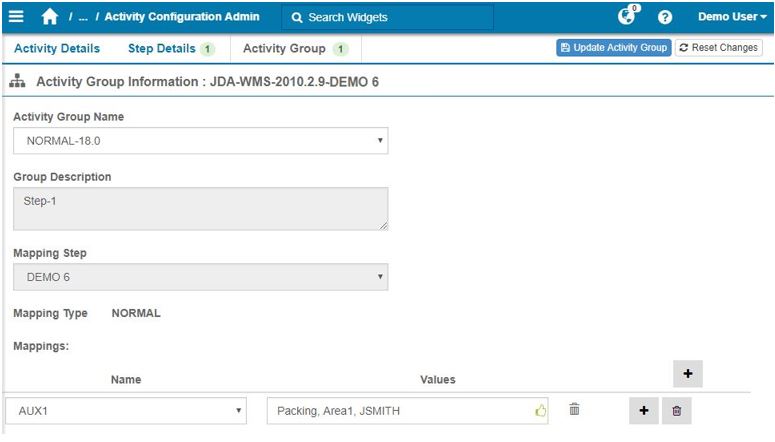775x442 pixels.
Task: Click the Group Description text area
Action: point(200,208)
